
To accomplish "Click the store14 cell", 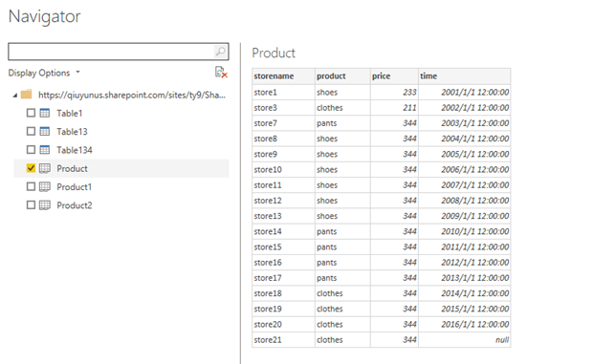I will (x=284, y=231).
